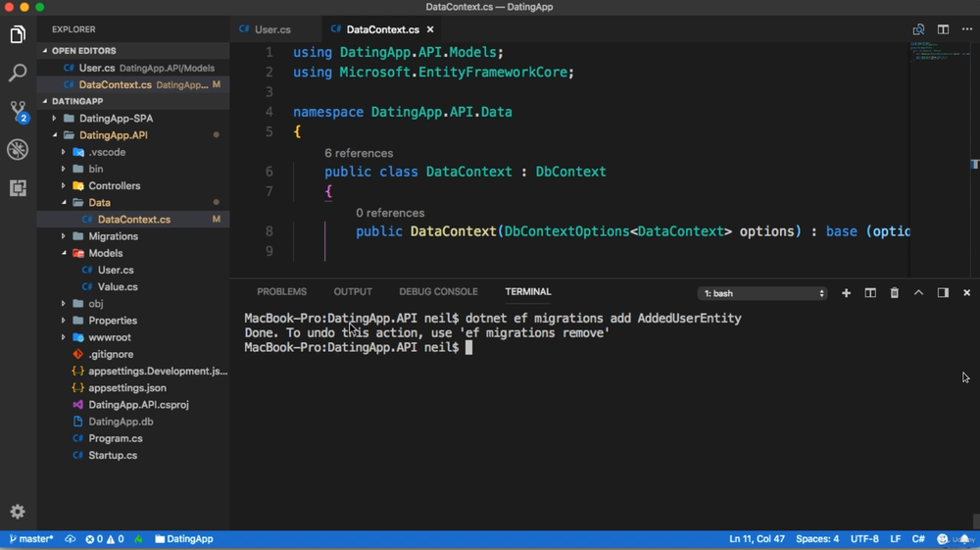Open Startup.cs file
This screenshot has height=550, width=980.
point(133,456)
